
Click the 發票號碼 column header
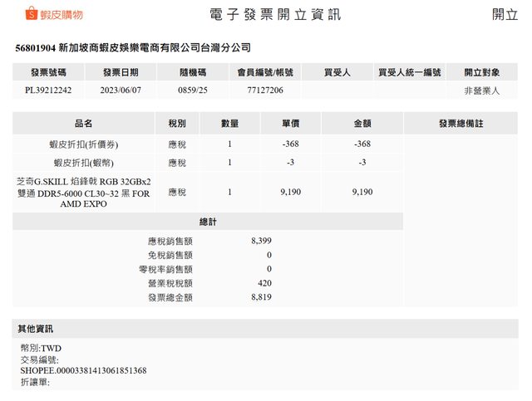pyautogui.click(x=50, y=73)
